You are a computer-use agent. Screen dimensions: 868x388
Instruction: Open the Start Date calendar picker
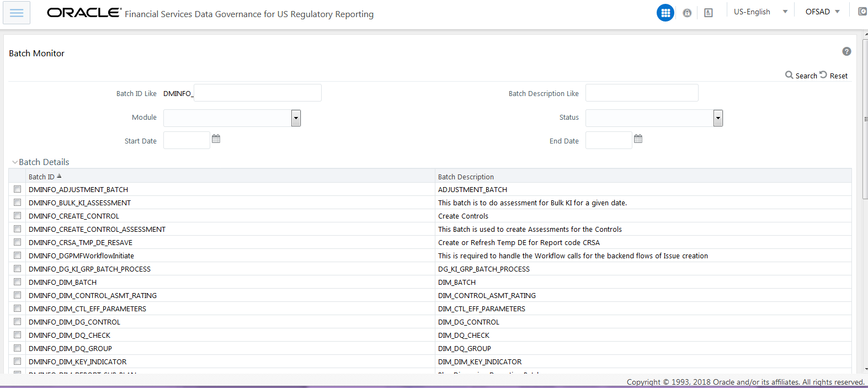[216, 139]
